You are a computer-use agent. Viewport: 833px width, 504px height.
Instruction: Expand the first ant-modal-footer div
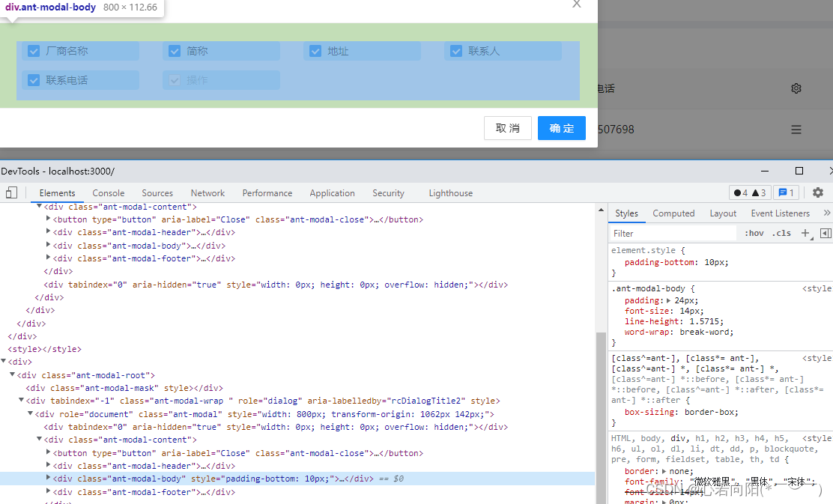[48, 258]
